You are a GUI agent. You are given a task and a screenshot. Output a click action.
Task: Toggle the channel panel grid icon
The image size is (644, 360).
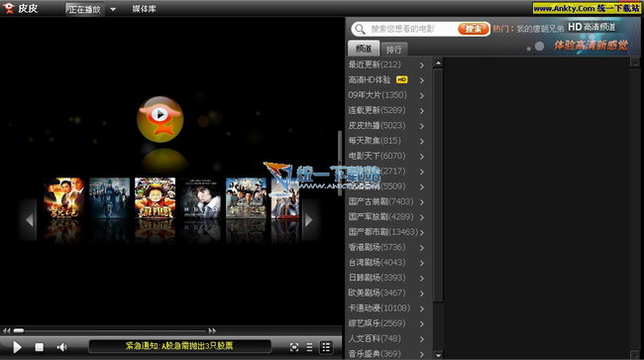326,347
